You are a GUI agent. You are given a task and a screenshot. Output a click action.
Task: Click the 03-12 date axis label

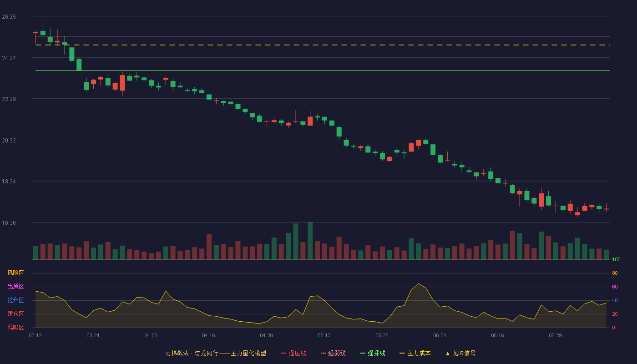pos(35,335)
